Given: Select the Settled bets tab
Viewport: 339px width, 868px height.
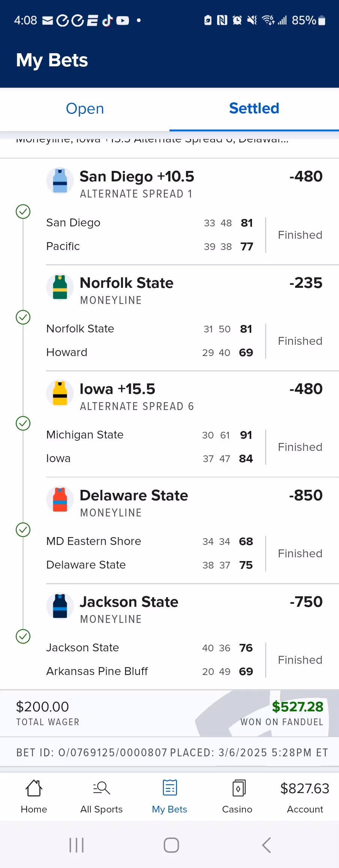Looking at the screenshot, I should [x=254, y=109].
